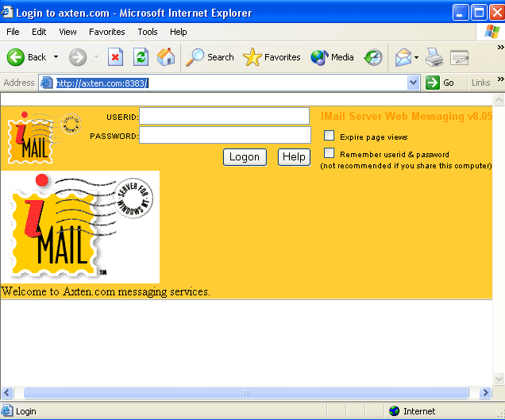Click the page icon in the address bar
Image resolution: width=505 pixels, height=420 pixels.
pyautogui.click(x=47, y=83)
